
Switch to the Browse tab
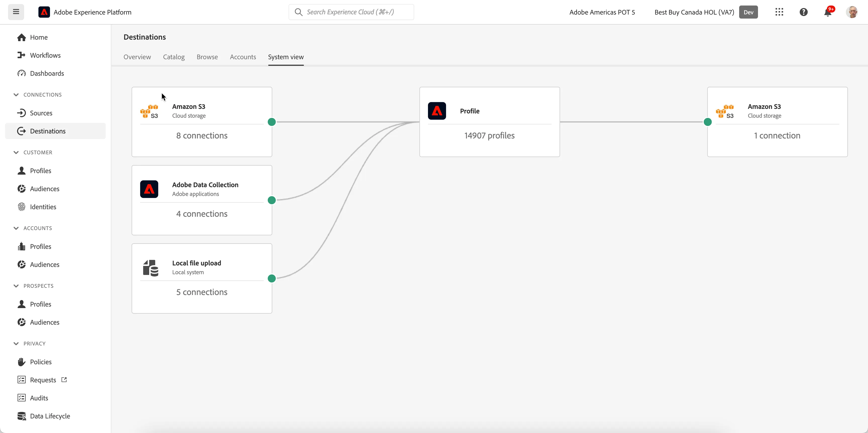pos(207,57)
